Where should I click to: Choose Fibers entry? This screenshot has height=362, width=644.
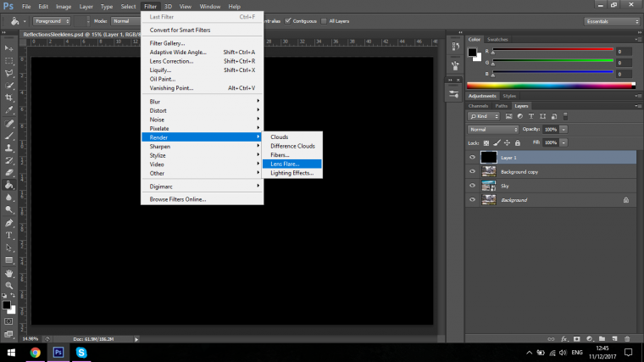point(292,155)
